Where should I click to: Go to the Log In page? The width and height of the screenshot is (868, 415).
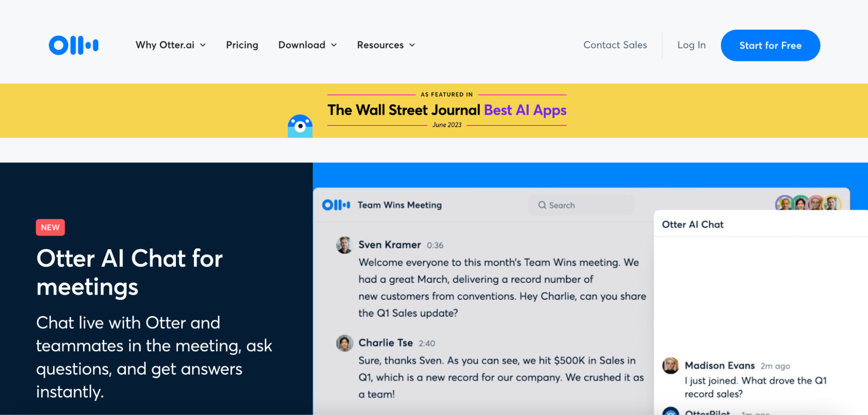pos(691,45)
